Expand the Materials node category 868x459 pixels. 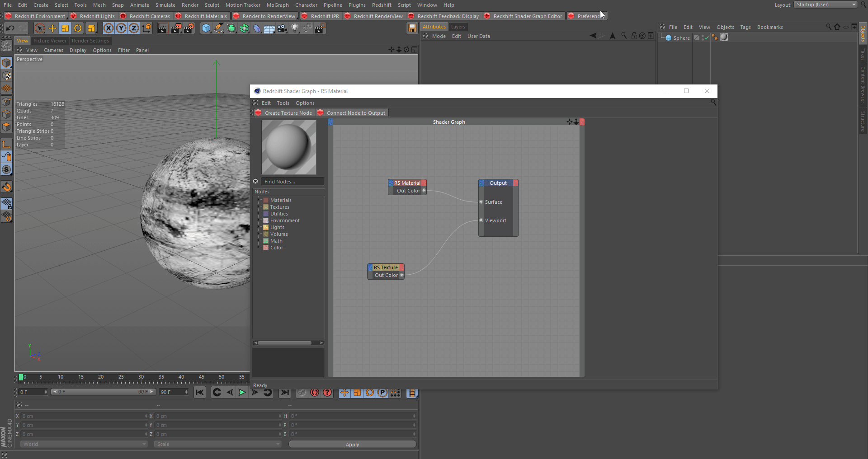click(259, 200)
